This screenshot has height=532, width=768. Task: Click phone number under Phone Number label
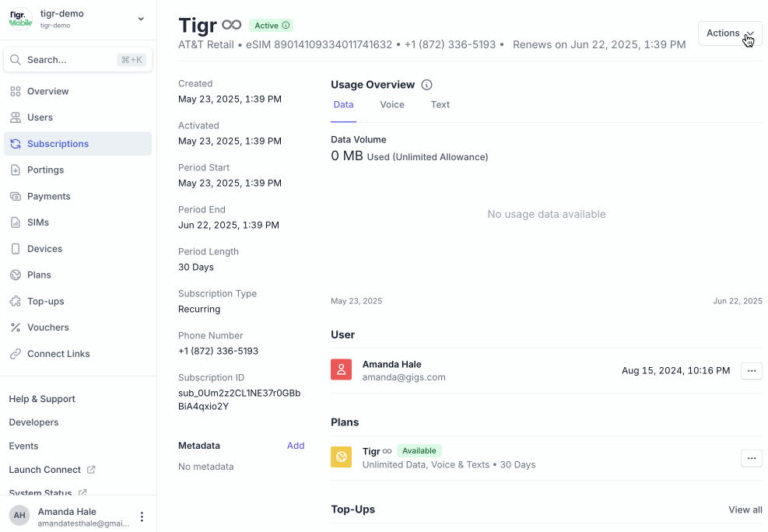pyautogui.click(x=218, y=352)
